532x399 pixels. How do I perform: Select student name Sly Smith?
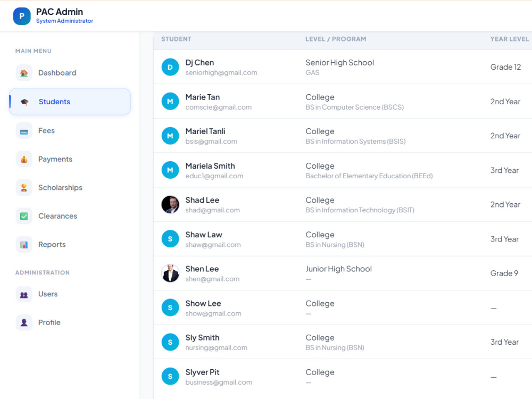(202, 338)
